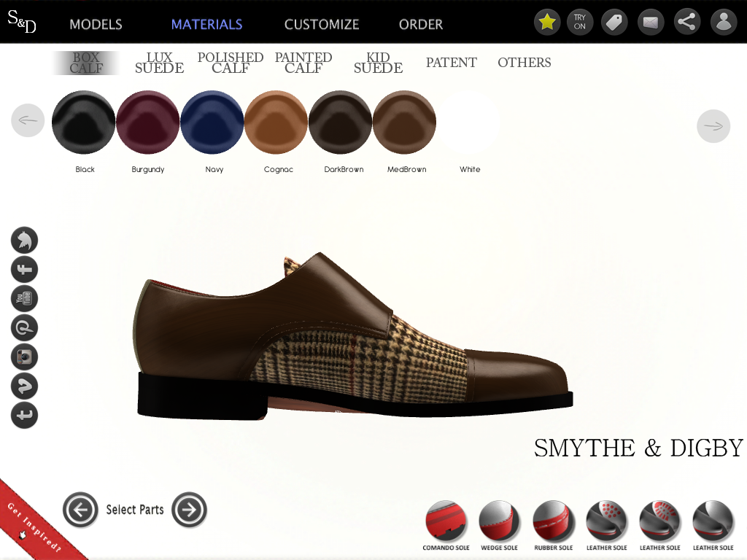
Task: Open the Vimeo icon
Action: (24, 386)
